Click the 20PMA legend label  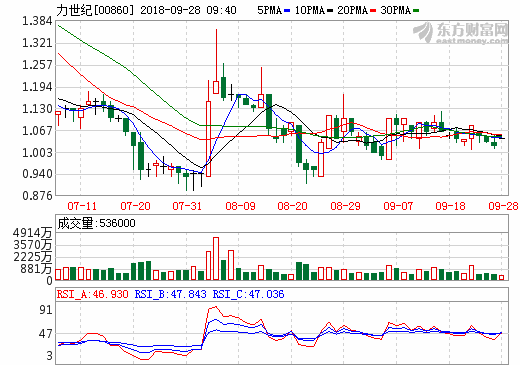point(353,10)
